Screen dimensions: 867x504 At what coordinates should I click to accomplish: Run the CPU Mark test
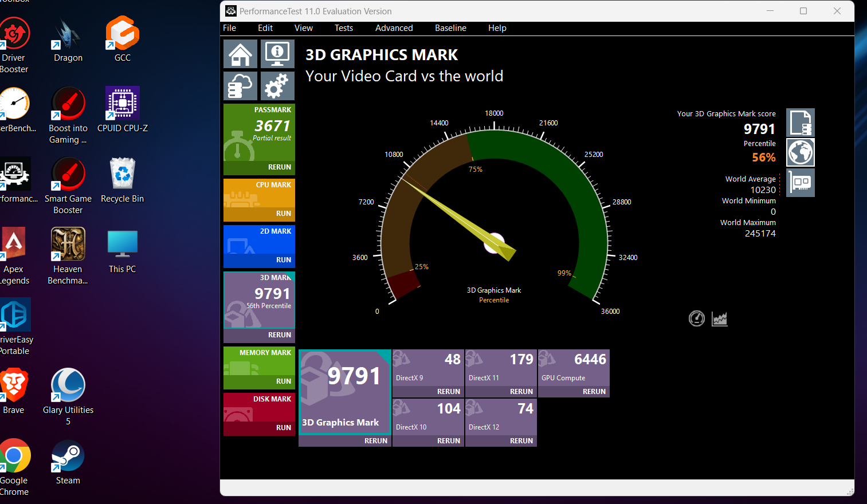(x=284, y=214)
